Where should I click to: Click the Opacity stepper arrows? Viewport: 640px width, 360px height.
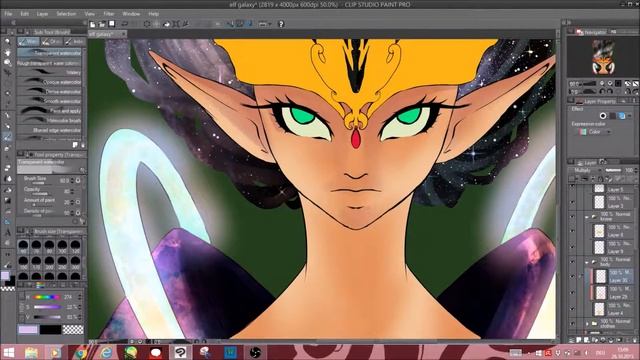(x=73, y=191)
